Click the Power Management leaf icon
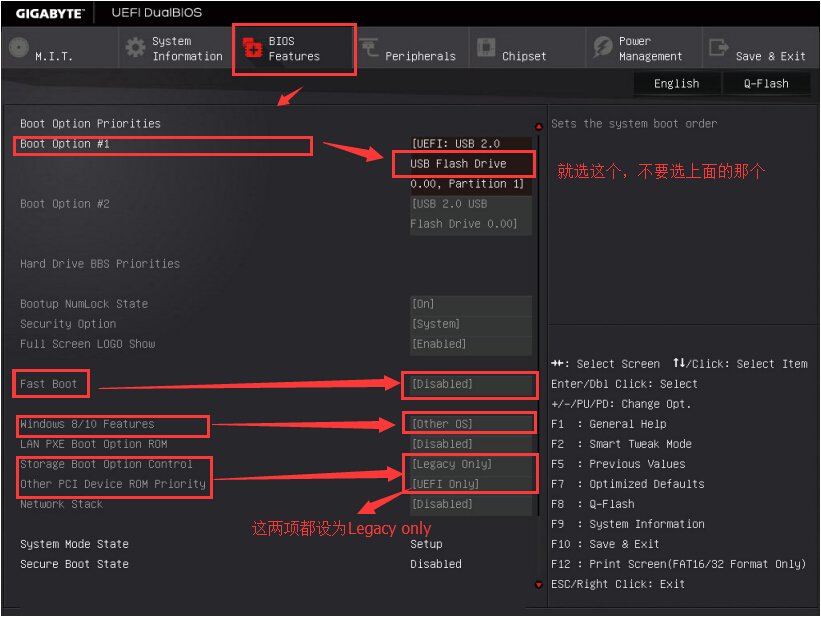Screen dimensions: 821x617 coord(603,48)
